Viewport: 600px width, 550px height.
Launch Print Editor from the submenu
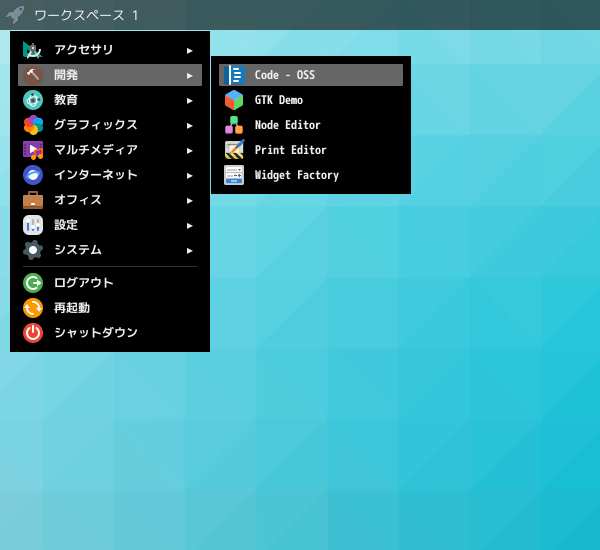[290, 150]
